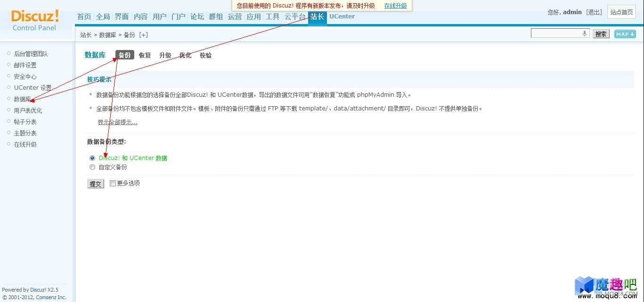This screenshot has height=302, width=644.
Task: Open 邮件设置 in the sidebar
Action: click(25, 65)
